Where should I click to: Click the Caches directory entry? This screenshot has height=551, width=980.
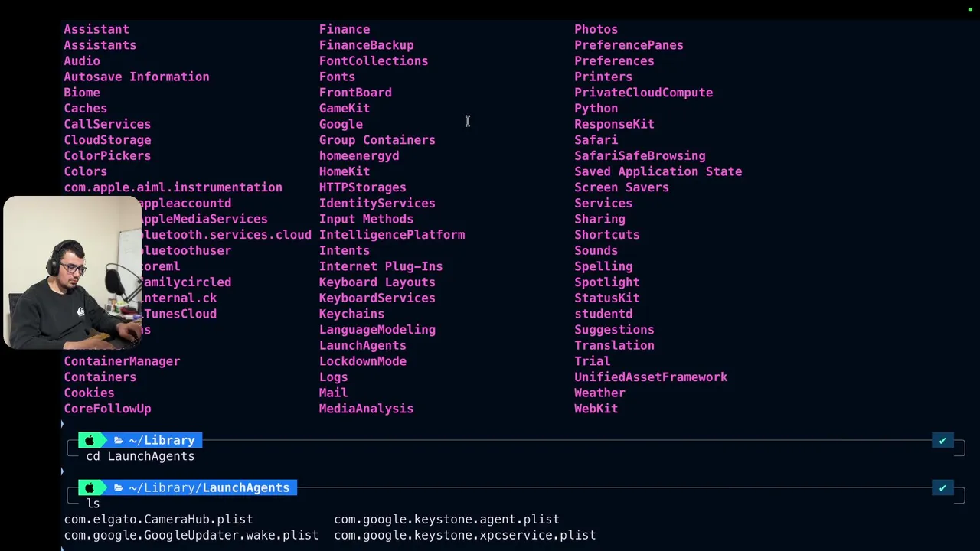[86, 109]
